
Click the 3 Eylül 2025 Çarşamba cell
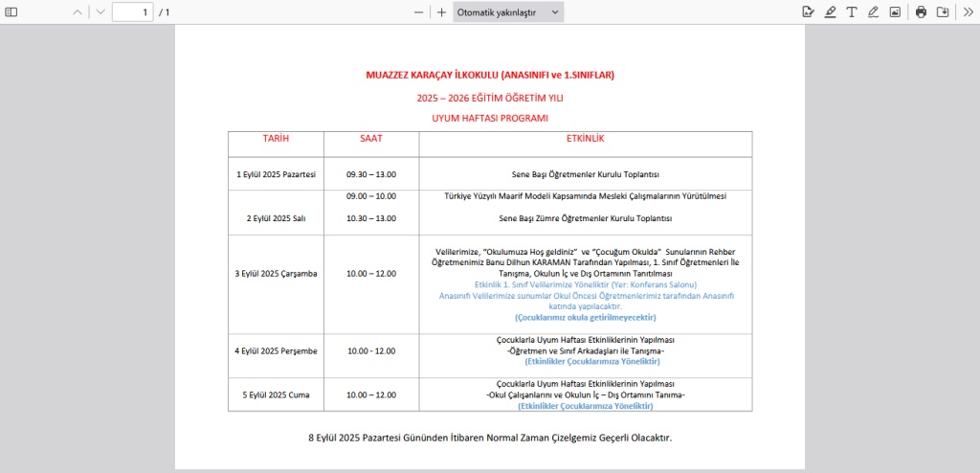click(276, 273)
